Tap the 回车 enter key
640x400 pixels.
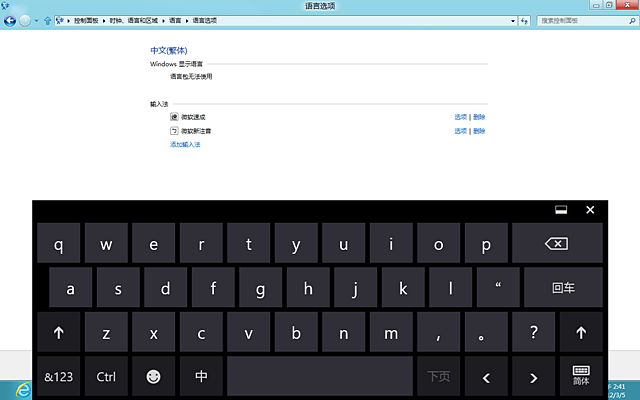563,287
